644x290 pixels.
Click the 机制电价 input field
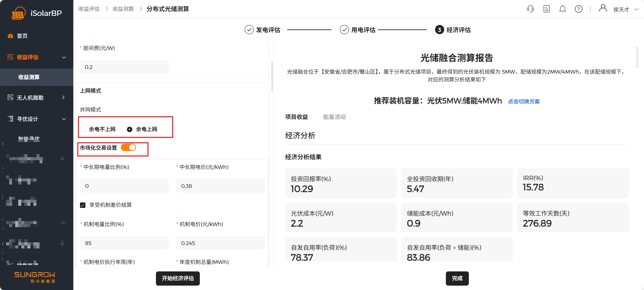pos(220,243)
